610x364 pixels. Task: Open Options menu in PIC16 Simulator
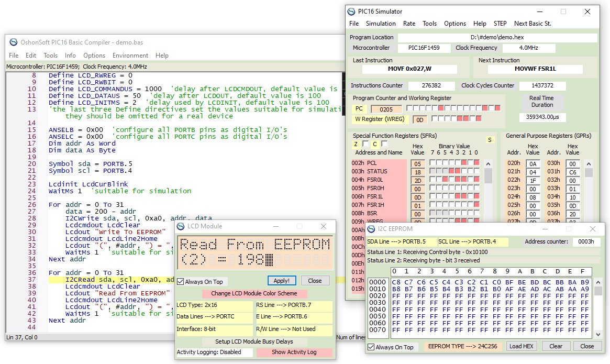click(x=455, y=24)
